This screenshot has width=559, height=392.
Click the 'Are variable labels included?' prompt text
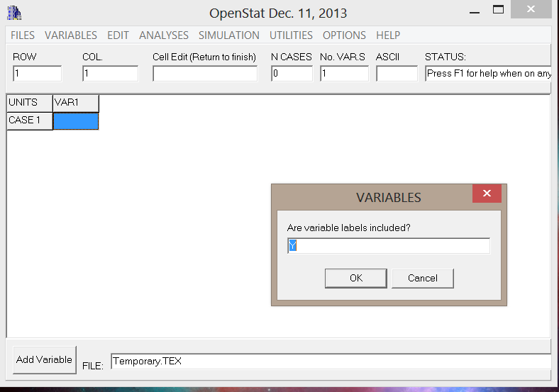[348, 228]
